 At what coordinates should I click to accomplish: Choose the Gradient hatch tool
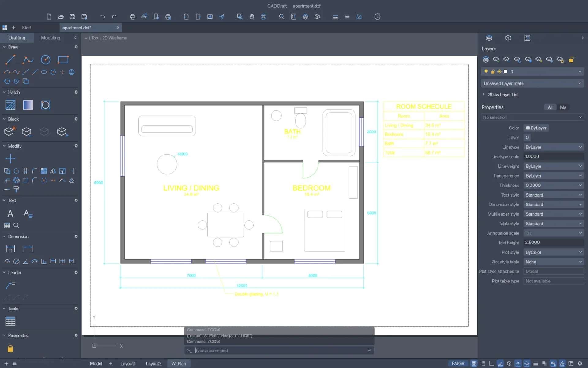pyautogui.click(x=28, y=105)
